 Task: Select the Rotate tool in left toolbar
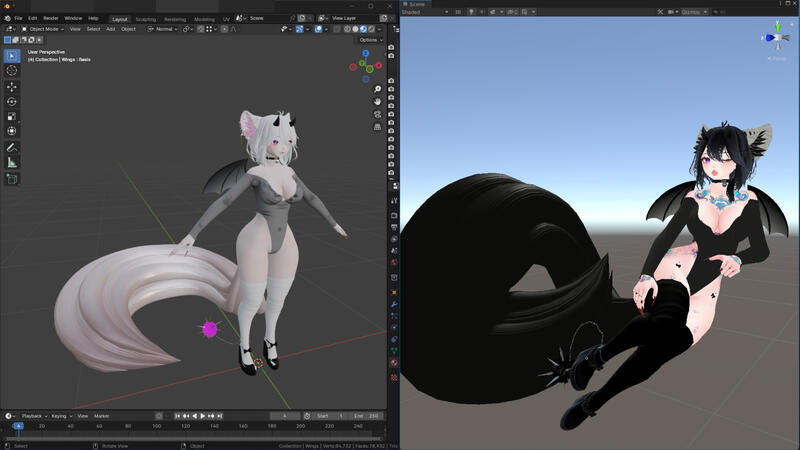pos(12,101)
